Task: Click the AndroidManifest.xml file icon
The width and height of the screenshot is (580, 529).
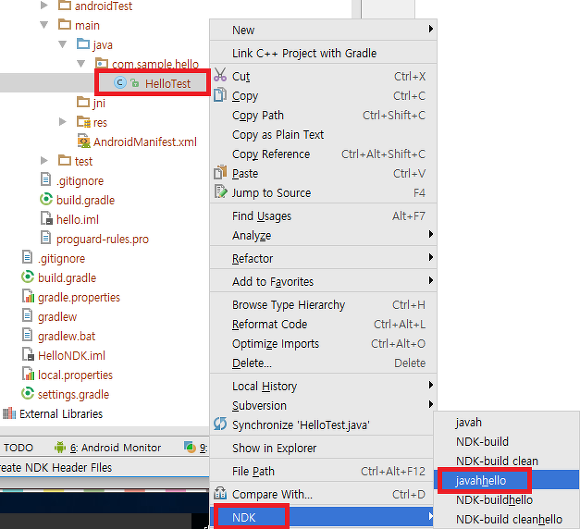Action: tap(84, 141)
